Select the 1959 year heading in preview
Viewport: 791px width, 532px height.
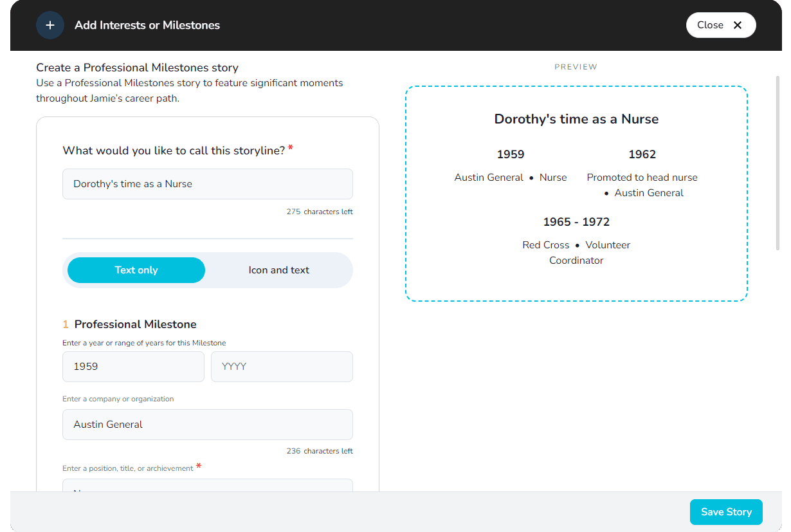[511, 154]
